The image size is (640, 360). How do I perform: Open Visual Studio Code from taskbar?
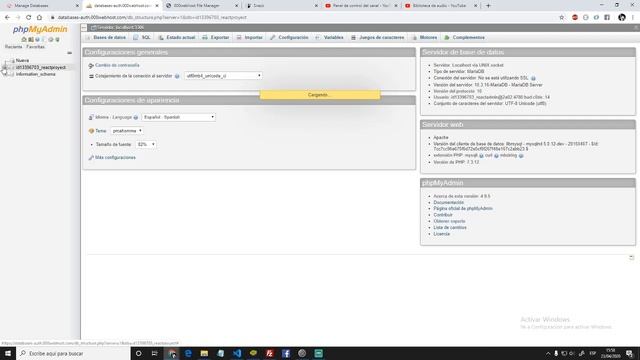click(x=237, y=353)
